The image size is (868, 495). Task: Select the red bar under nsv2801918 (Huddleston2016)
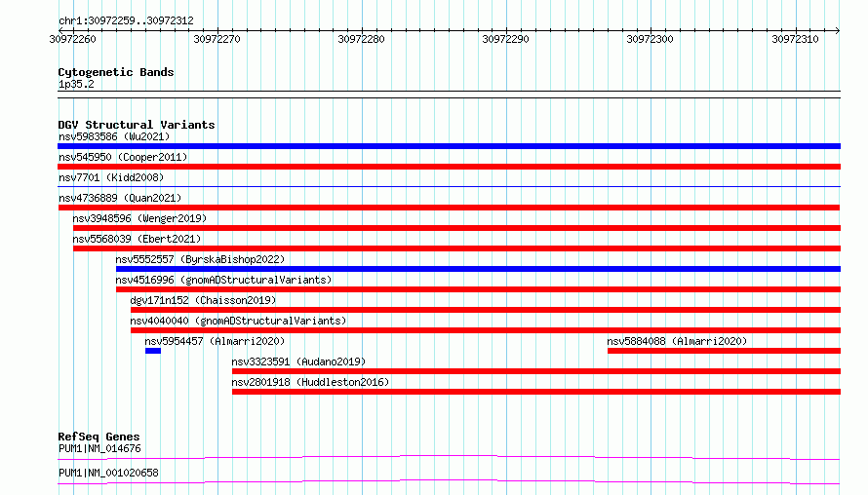coord(536,392)
